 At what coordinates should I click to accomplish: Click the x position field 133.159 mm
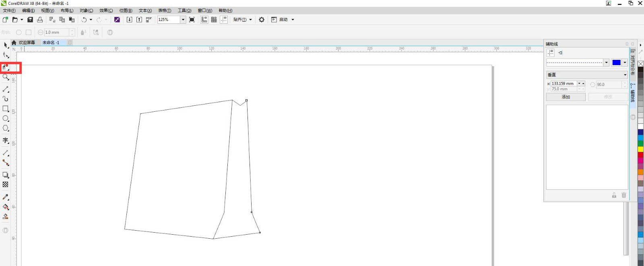click(563, 84)
